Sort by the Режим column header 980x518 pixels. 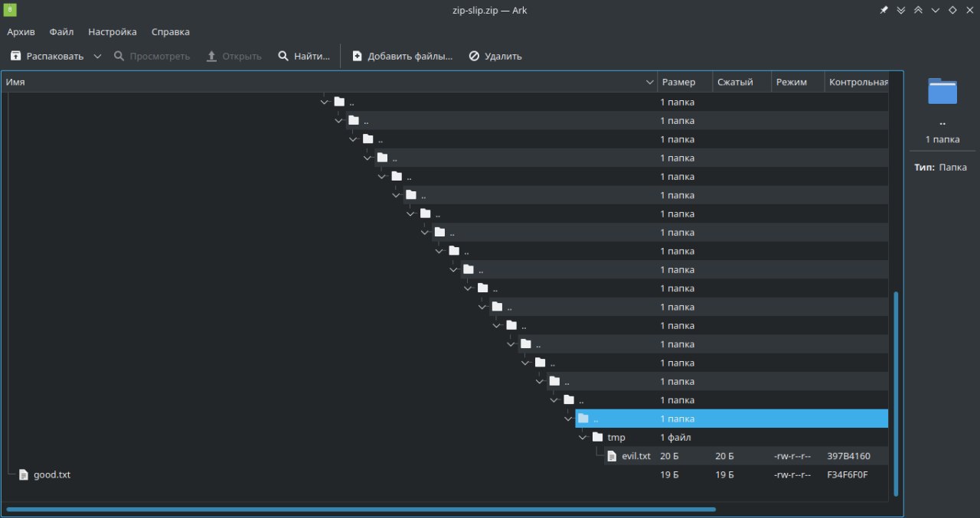pyautogui.click(x=798, y=82)
